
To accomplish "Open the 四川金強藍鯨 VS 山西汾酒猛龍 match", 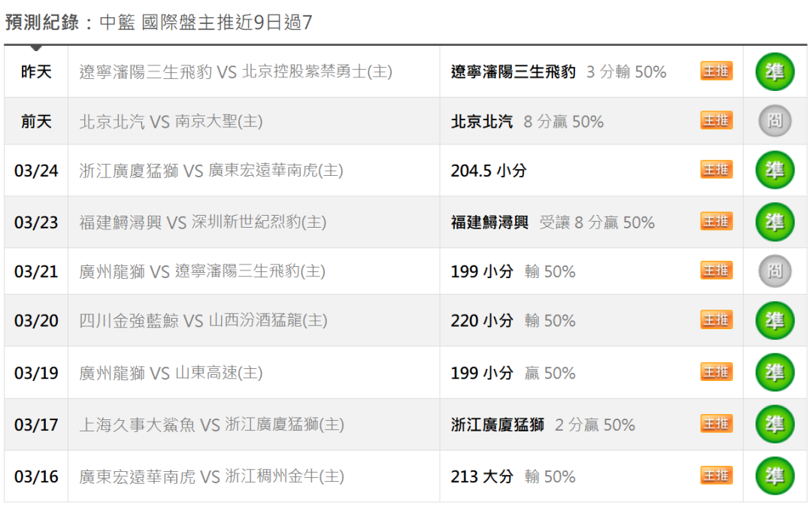I will point(203,320).
